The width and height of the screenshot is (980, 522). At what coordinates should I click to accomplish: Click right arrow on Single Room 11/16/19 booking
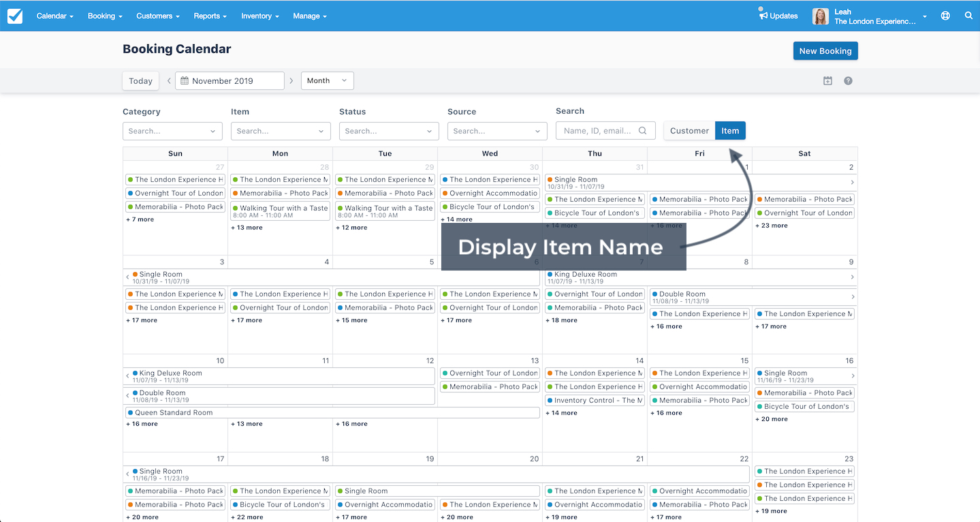852,376
